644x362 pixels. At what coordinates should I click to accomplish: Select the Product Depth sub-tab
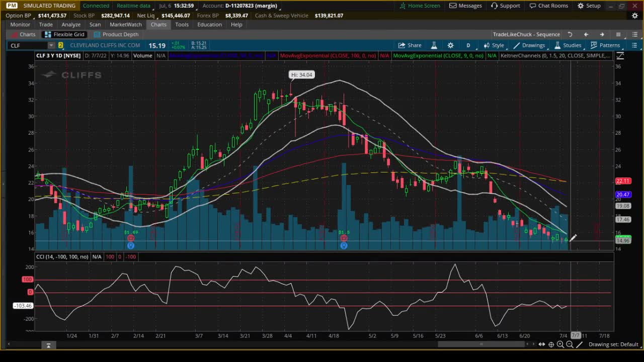(116, 34)
